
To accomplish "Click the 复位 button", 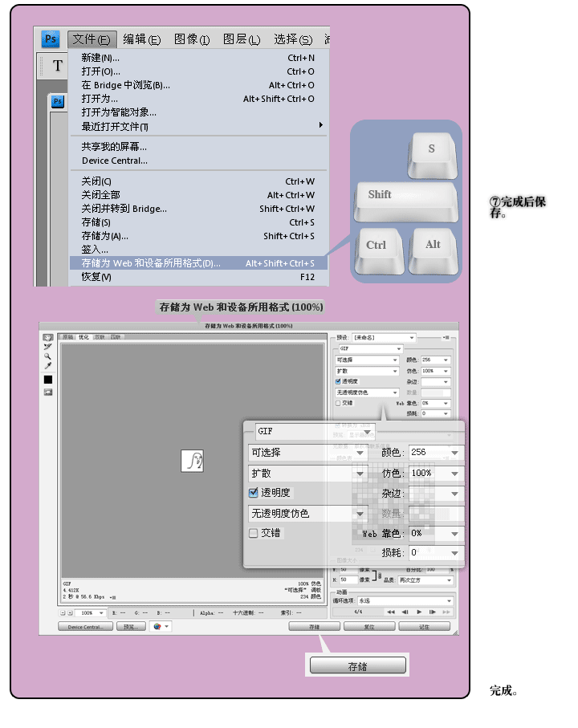I will point(369,627).
